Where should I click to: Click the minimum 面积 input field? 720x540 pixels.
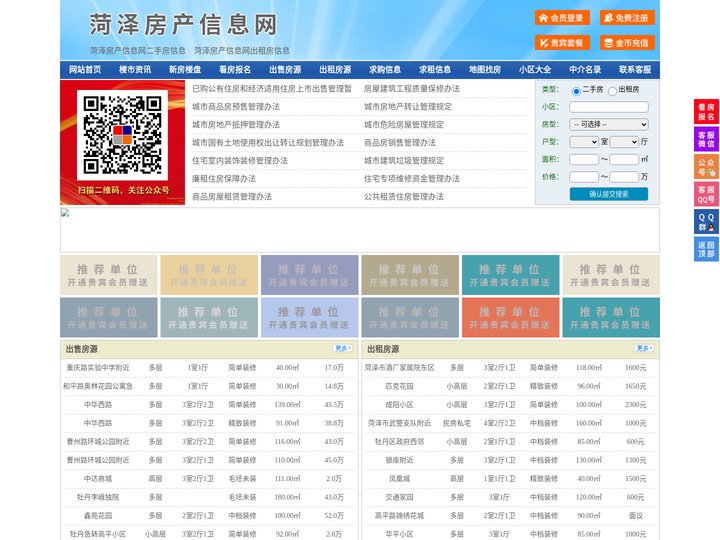point(584,159)
